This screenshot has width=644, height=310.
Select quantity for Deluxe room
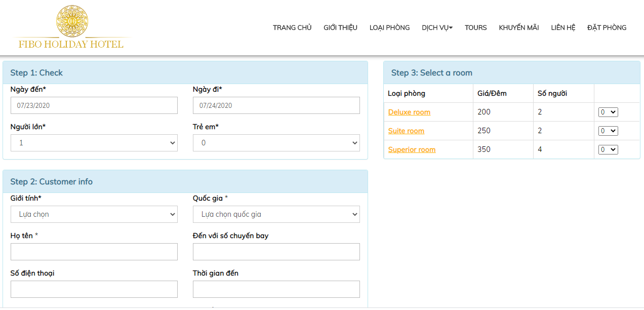click(x=608, y=112)
